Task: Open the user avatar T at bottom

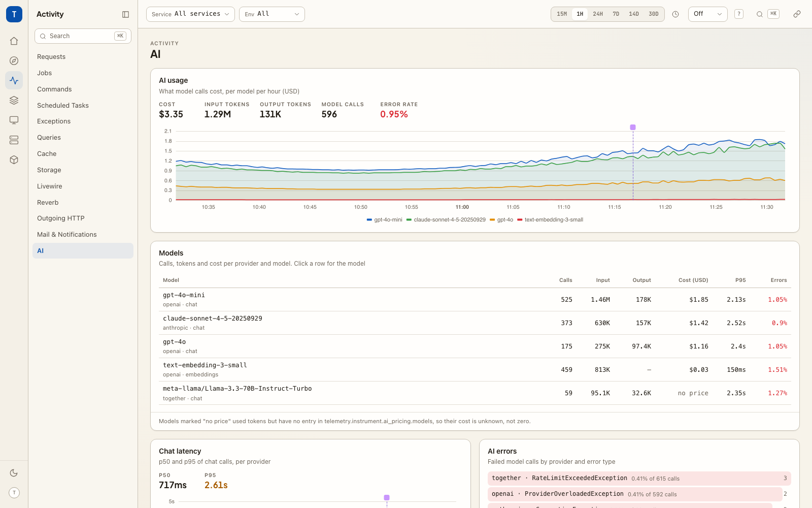Action: 14,493
